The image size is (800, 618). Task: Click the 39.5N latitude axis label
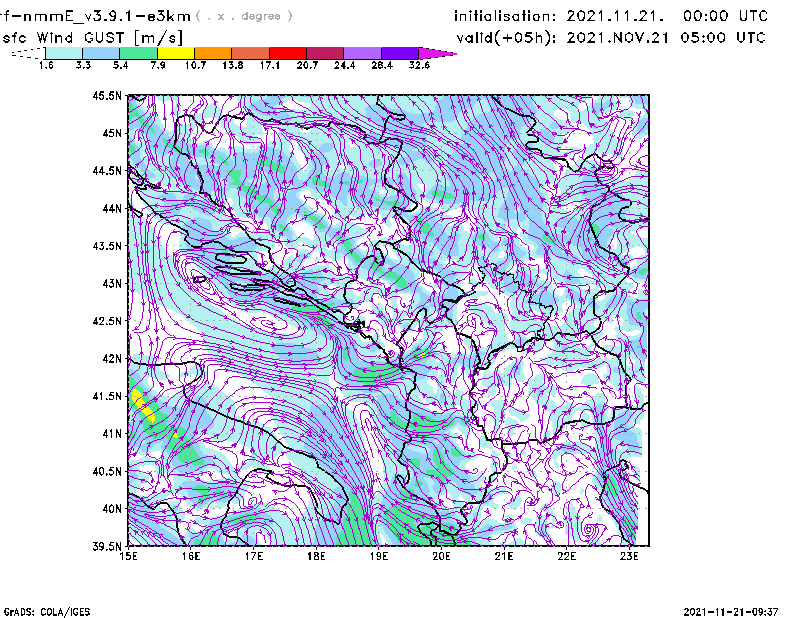(107, 547)
